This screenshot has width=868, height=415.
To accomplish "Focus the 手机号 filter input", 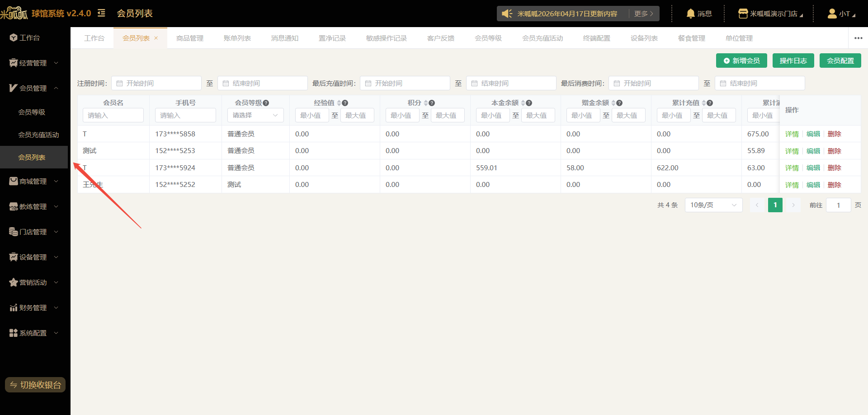I will [x=185, y=115].
